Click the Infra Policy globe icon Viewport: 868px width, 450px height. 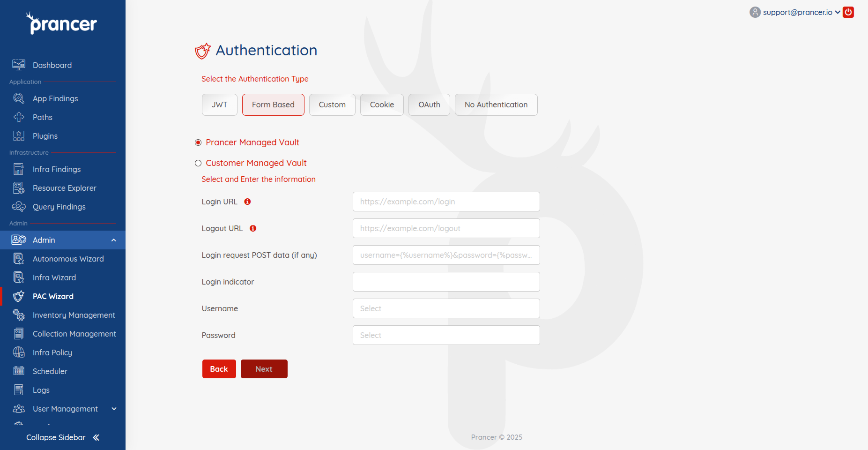tap(19, 352)
